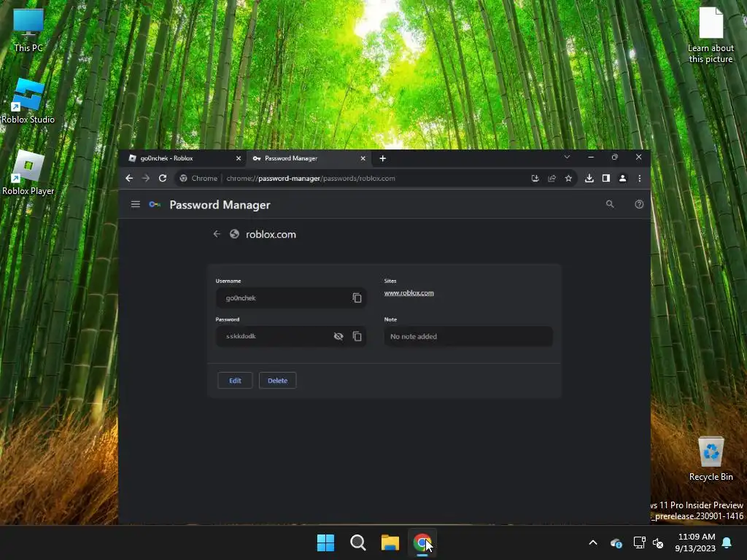
Task: Restore down the Chrome window
Action: pos(614,157)
